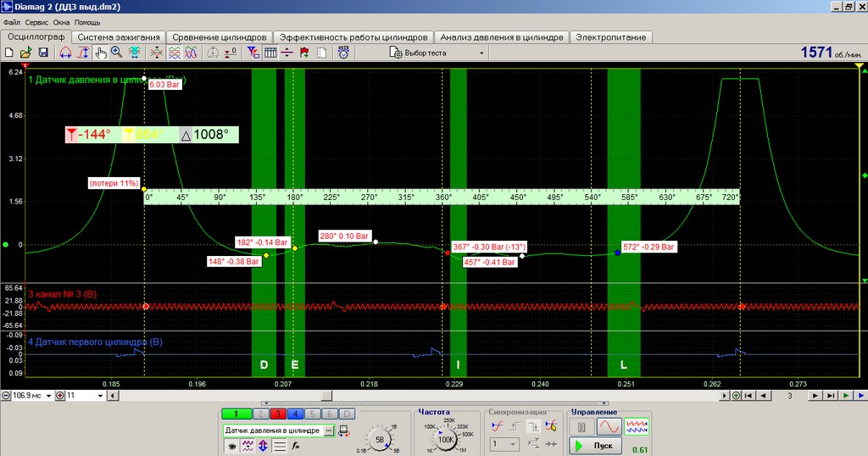Open the Помощь menu
Image resolution: width=868 pixels, height=456 pixels.
pyautogui.click(x=87, y=23)
